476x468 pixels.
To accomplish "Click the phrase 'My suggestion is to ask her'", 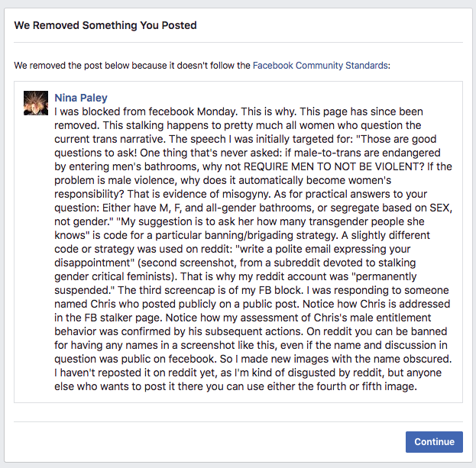I will pos(180,221).
